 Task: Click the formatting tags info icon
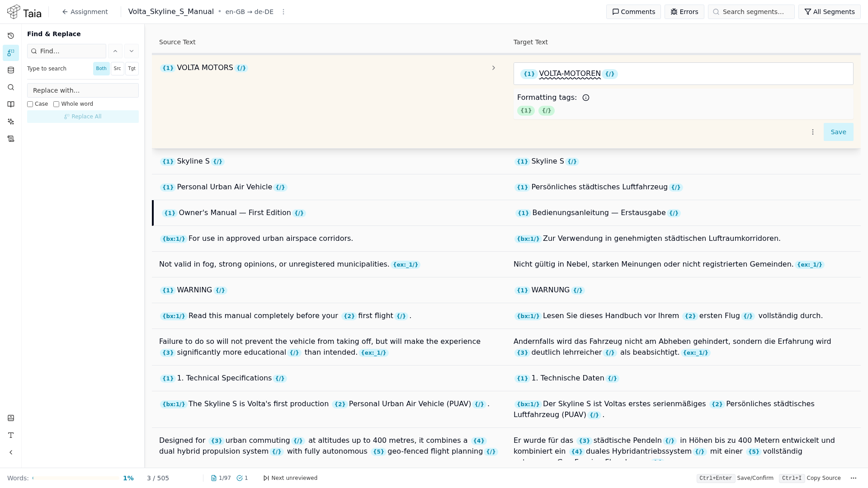pos(586,98)
